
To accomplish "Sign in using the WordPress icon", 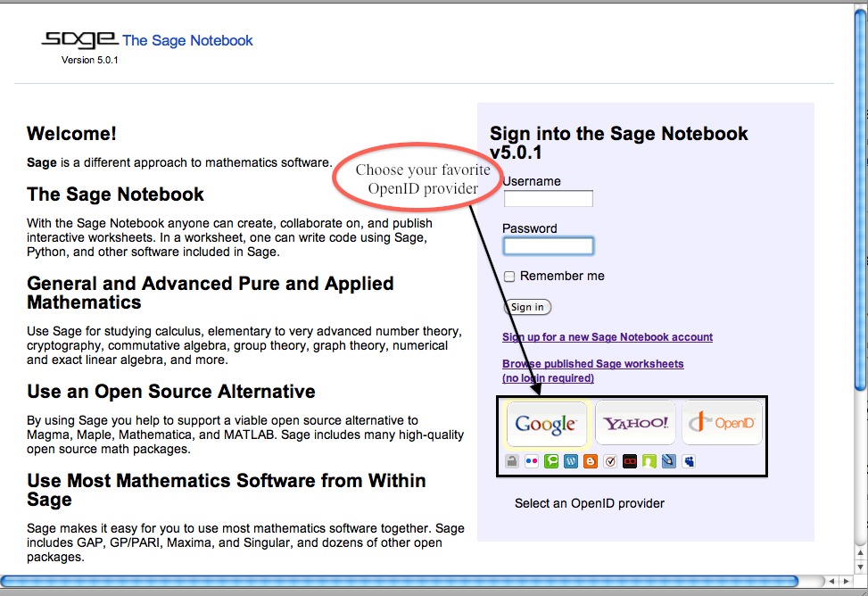I will coord(571,461).
